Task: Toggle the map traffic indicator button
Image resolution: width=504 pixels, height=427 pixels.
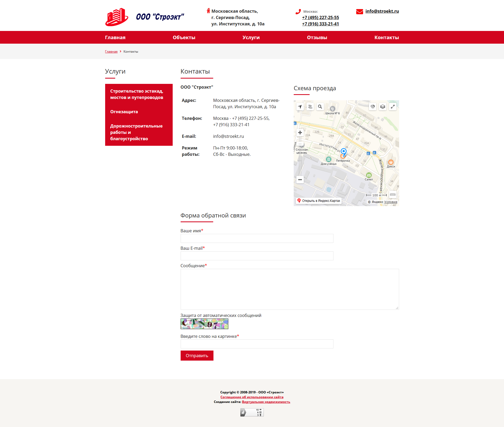Action: point(373,107)
